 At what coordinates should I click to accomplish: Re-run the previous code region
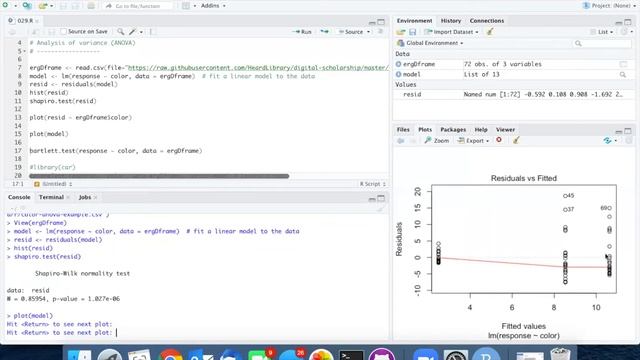tap(324, 31)
